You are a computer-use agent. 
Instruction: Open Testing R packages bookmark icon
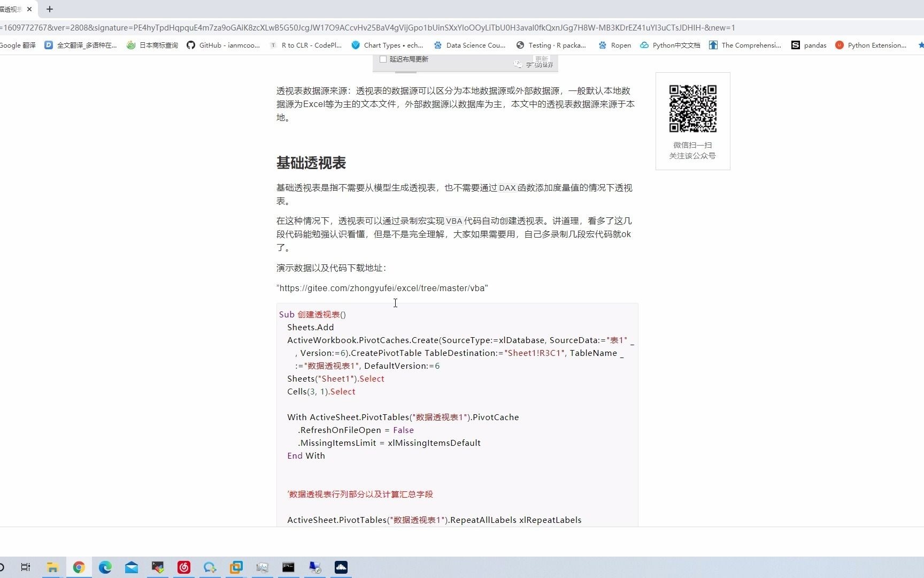(x=520, y=45)
